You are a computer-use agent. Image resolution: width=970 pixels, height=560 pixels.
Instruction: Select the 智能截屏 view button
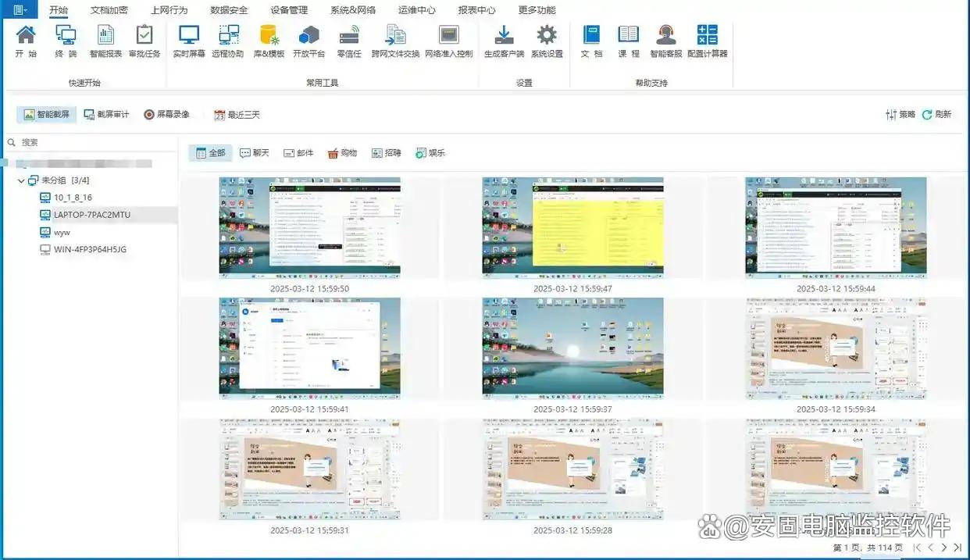click(x=47, y=114)
